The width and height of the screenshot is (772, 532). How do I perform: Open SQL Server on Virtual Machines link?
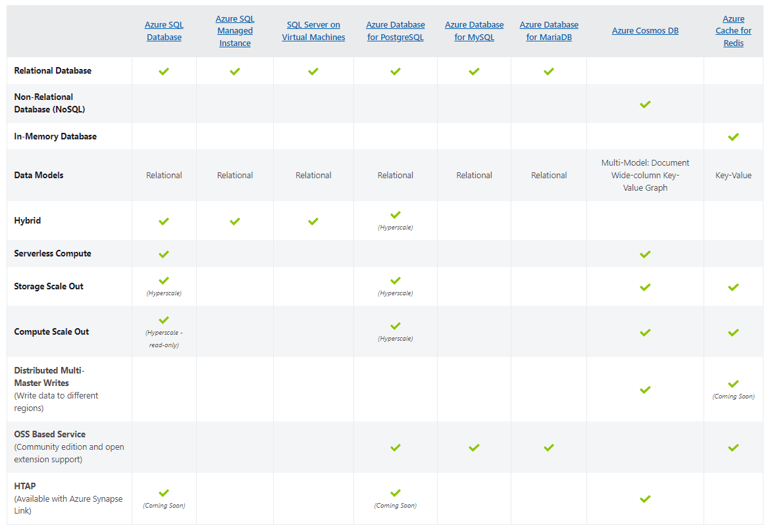(313, 30)
